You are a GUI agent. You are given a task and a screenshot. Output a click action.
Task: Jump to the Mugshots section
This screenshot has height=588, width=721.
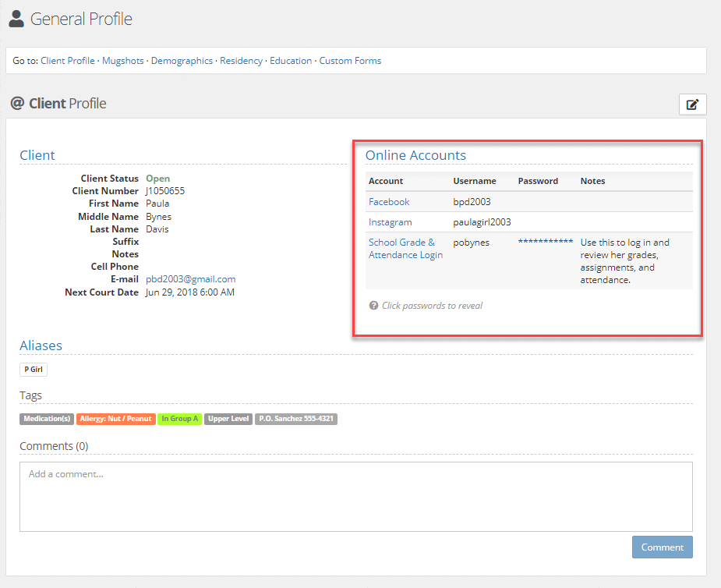click(x=123, y=61)
